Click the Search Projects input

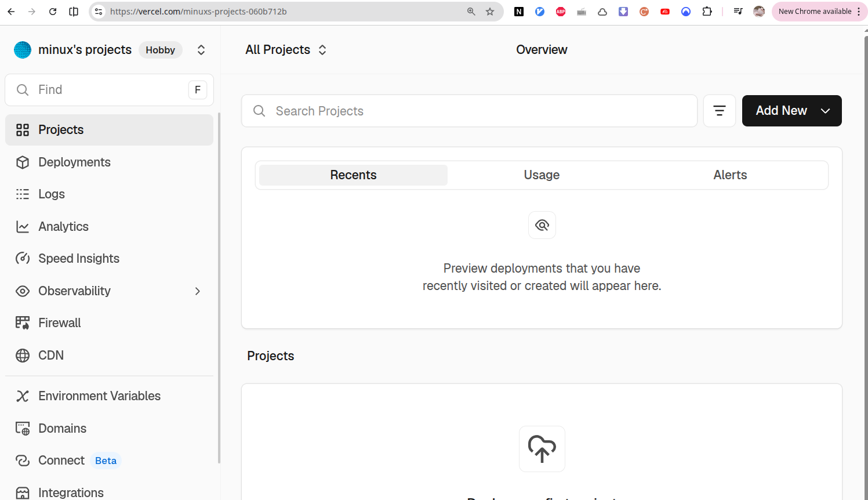(x=469, y=111)
